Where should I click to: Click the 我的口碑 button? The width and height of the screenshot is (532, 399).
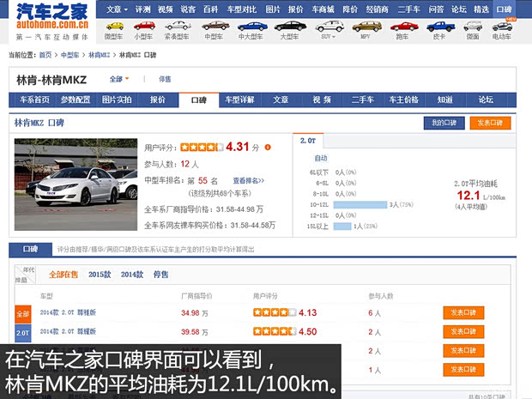[x=443, y=123]
